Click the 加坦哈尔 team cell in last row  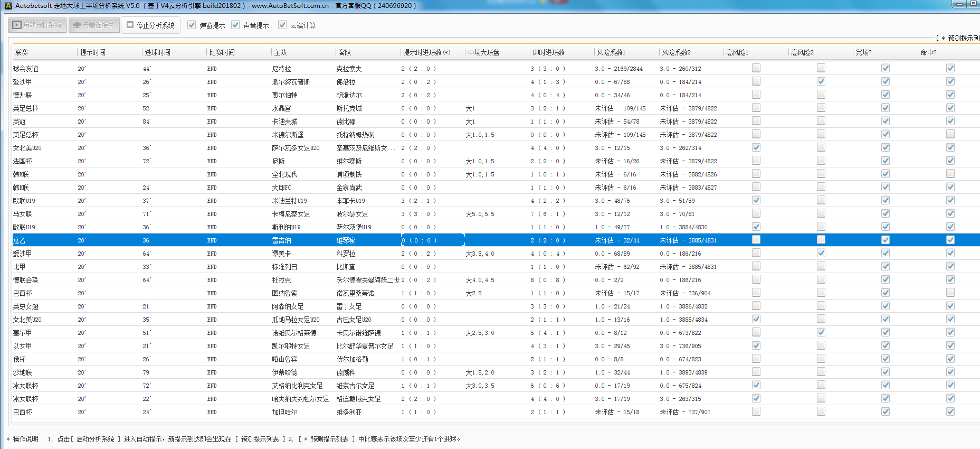284,412
